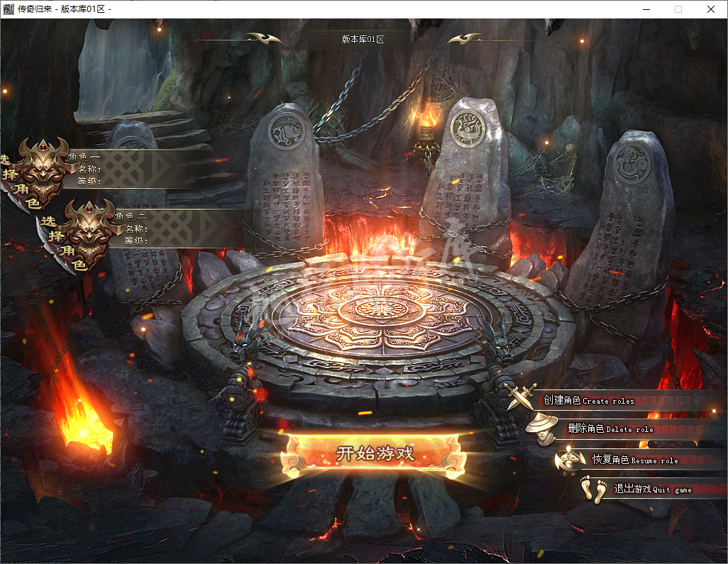
Task: Click the crossed swords icon
Action: coord(521,397)
